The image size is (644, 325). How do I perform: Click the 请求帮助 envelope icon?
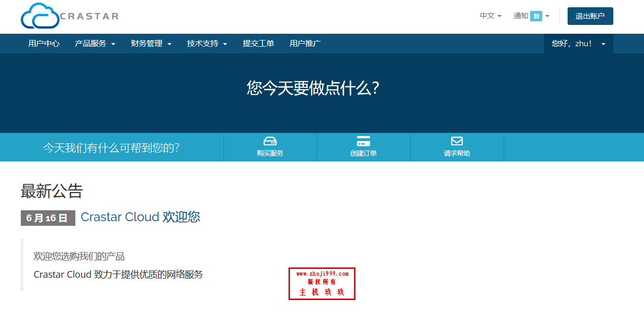click(x=457, y=141)
